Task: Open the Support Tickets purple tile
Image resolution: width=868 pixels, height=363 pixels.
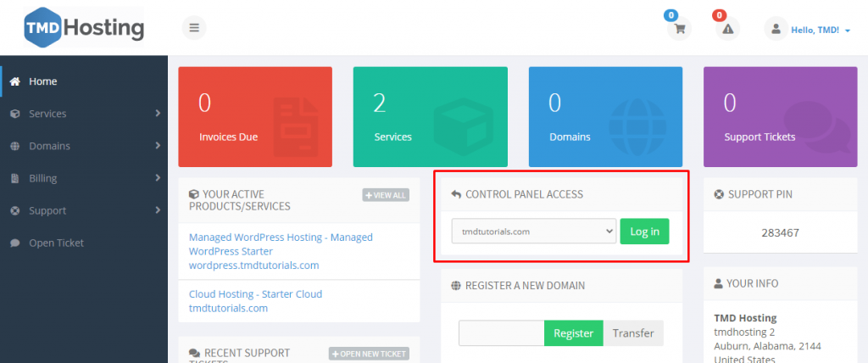Action: 781,116
